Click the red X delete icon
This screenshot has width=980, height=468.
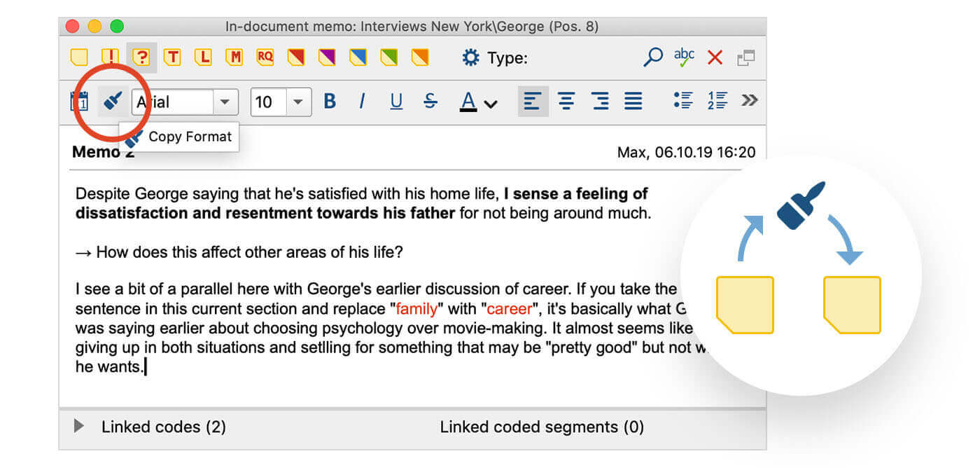715,58
